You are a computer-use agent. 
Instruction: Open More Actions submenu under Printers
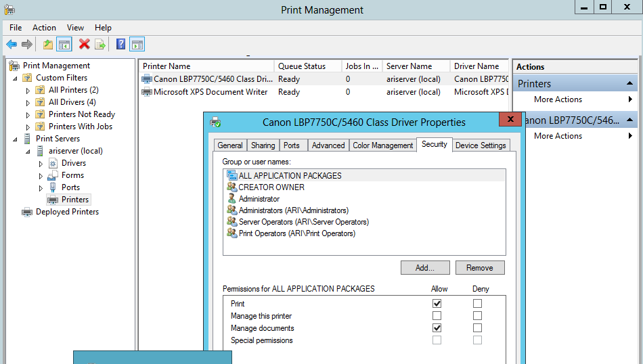[x=630, y=99]
